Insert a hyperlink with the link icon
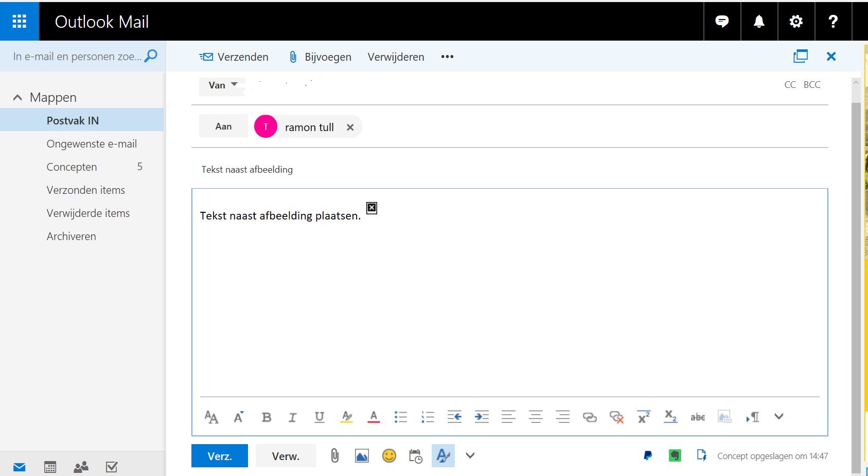The width and height of the screenshot is (868, 476). point(590,417)
